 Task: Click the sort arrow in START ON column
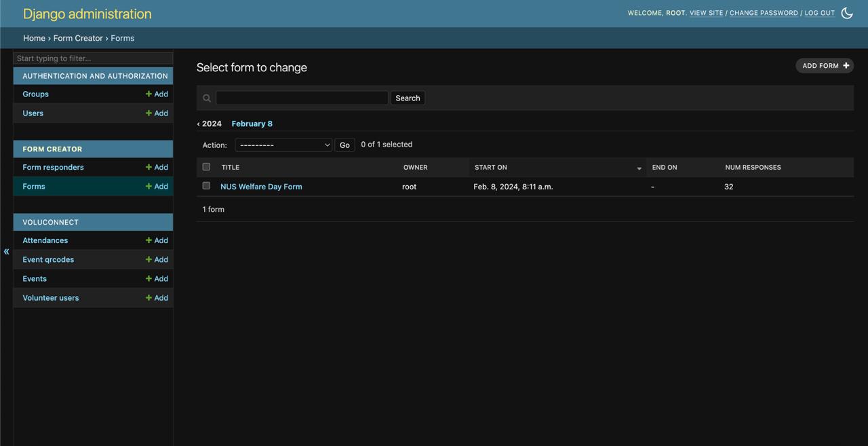[x=639, y=168]
